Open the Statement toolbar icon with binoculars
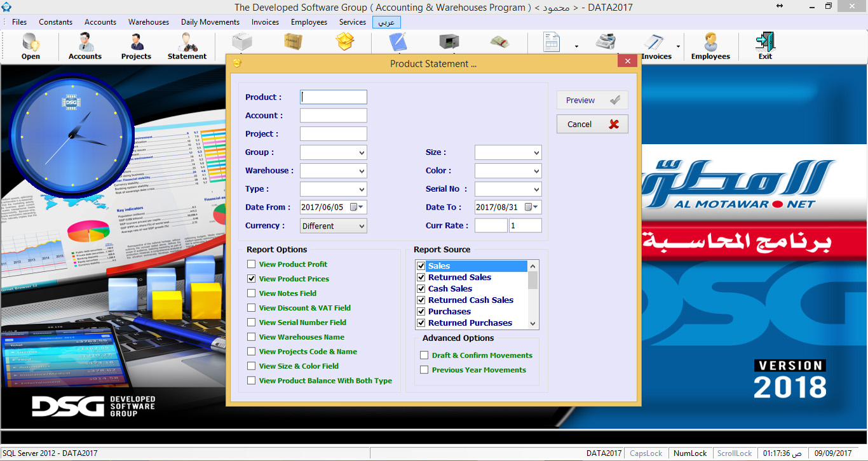The width and height of the screenshot is (868, 461). click(x=187, y=46)
